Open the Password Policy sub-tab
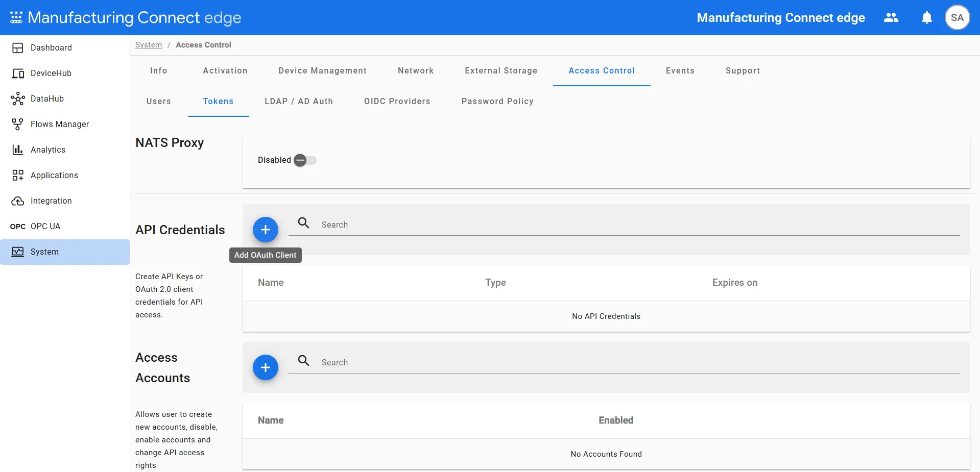 (497, 102)
